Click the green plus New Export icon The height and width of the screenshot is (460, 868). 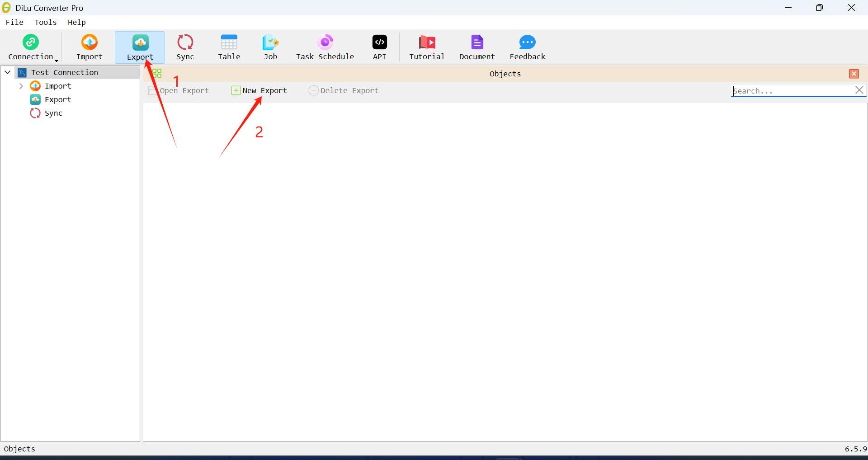pyautogui.click(x=236, y=90)
